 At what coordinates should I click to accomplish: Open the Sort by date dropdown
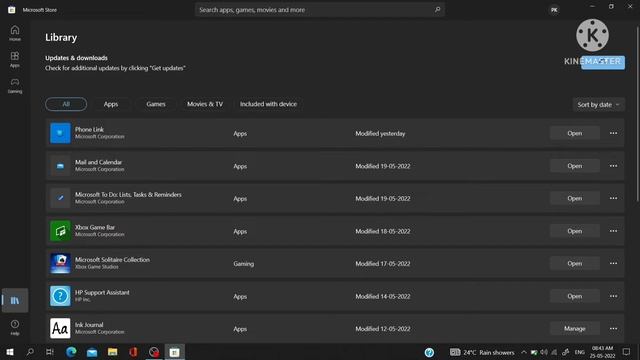(598, 104)
